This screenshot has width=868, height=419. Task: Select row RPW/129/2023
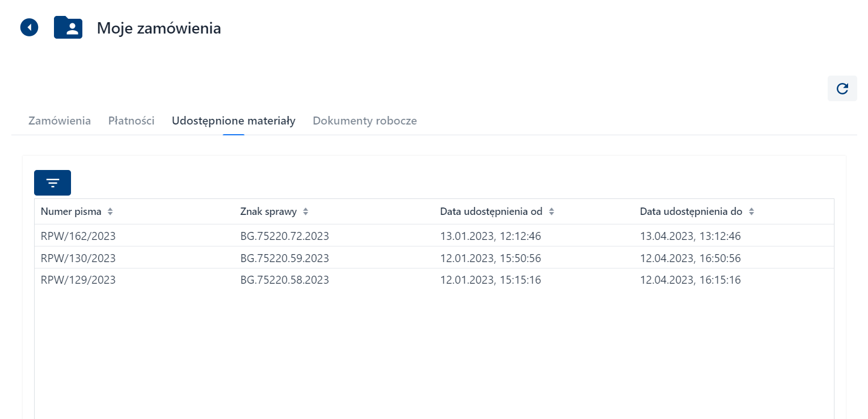point(78,280)
